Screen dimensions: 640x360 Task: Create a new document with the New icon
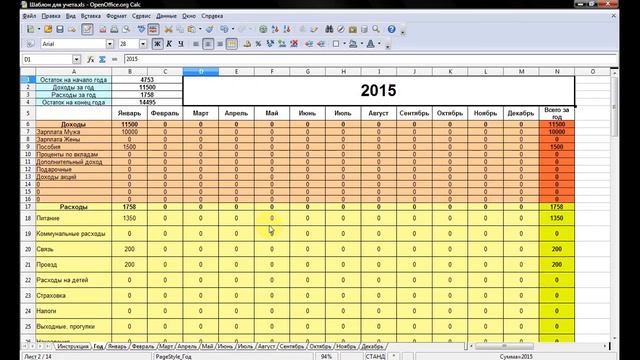coord(31,29)
